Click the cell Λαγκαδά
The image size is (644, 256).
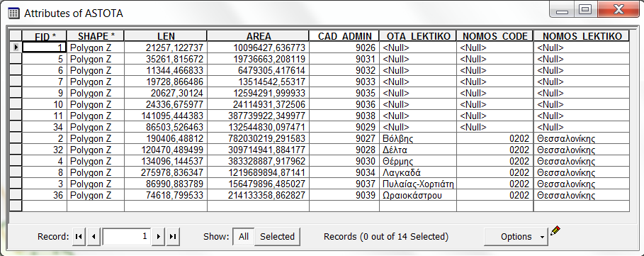[418, 172]
